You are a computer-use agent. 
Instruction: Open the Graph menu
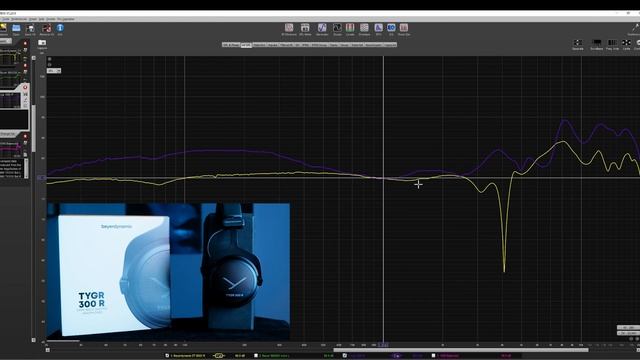[33, 19]
